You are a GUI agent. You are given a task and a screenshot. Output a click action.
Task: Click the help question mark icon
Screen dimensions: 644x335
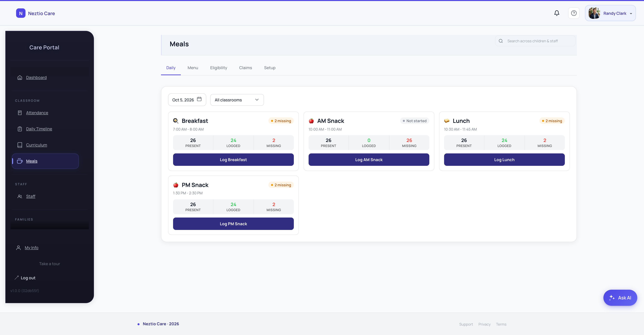(x=574, y=13)
